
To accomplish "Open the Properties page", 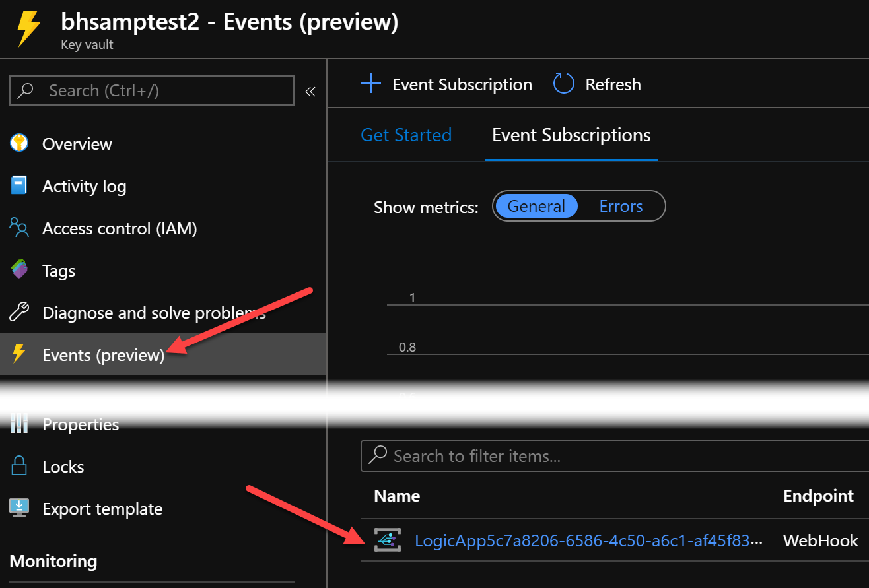I will 81,424.
